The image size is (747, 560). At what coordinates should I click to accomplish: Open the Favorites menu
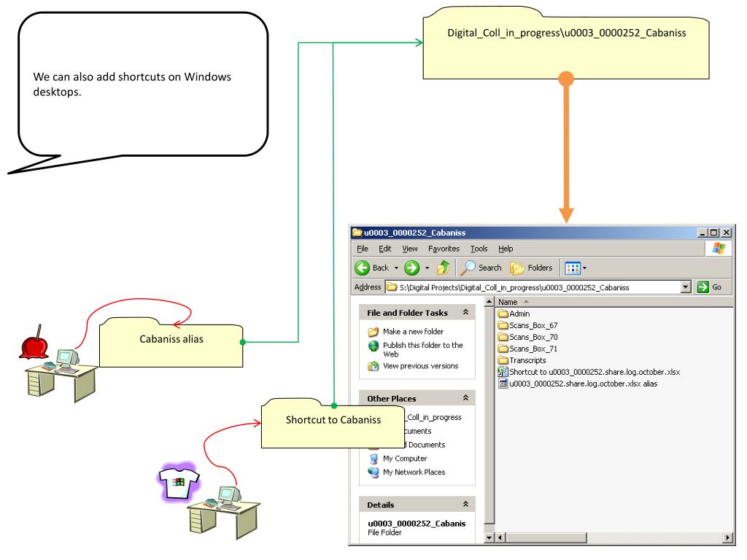(444, 249)
